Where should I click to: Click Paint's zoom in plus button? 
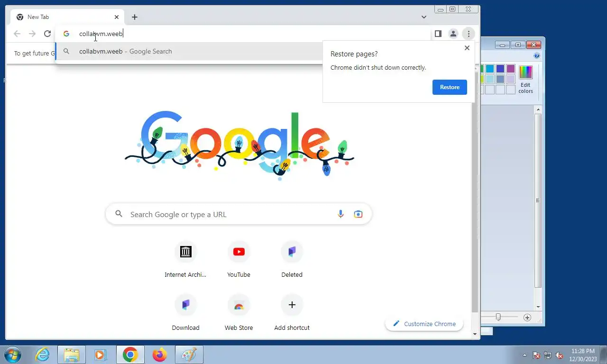point(527,317)
